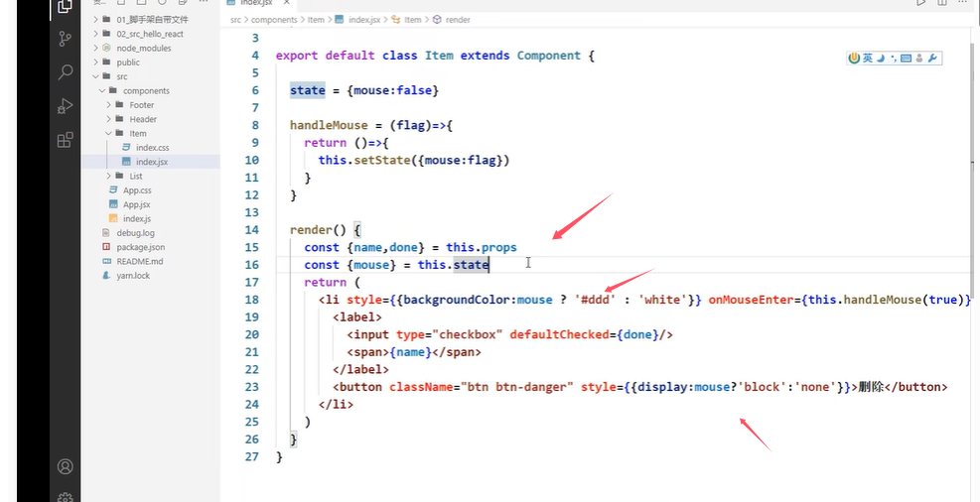Image resolution: width=980 pixels, height=502 pixels.
Task: Click 'this.props' on line 15
Action: pos(482,247)
